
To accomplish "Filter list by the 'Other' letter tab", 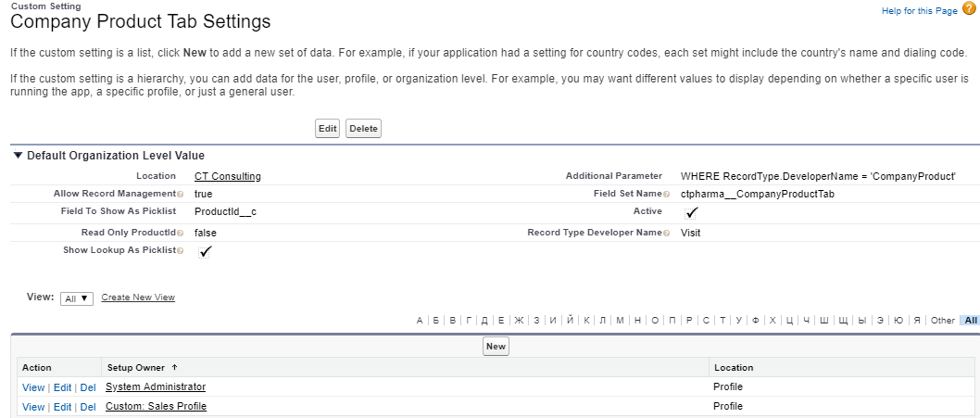I will pos(942,320).
